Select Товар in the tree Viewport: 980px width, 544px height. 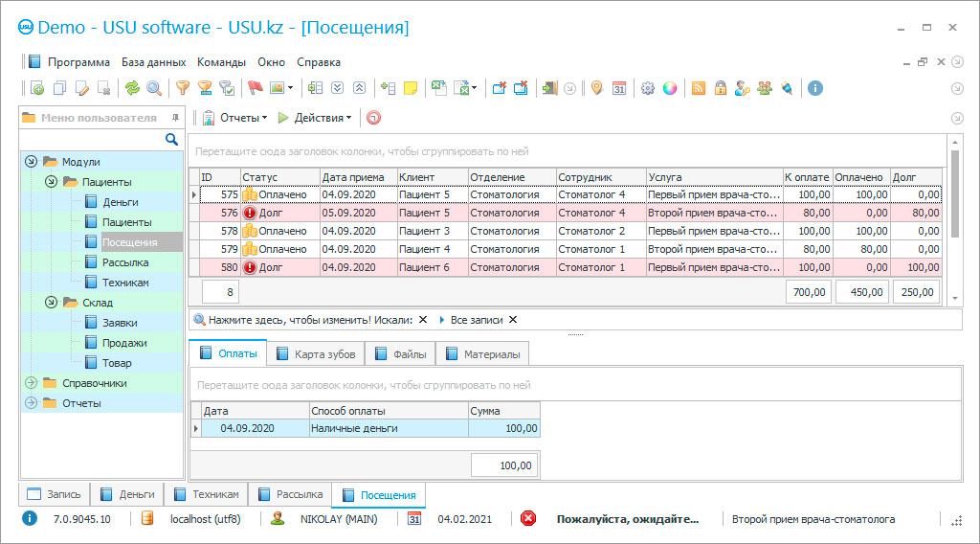[117, 363]
